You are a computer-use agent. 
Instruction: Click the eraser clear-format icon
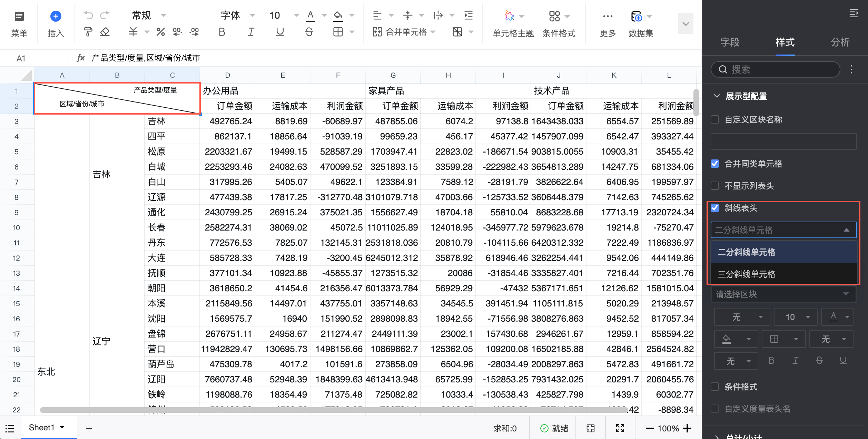105,32
